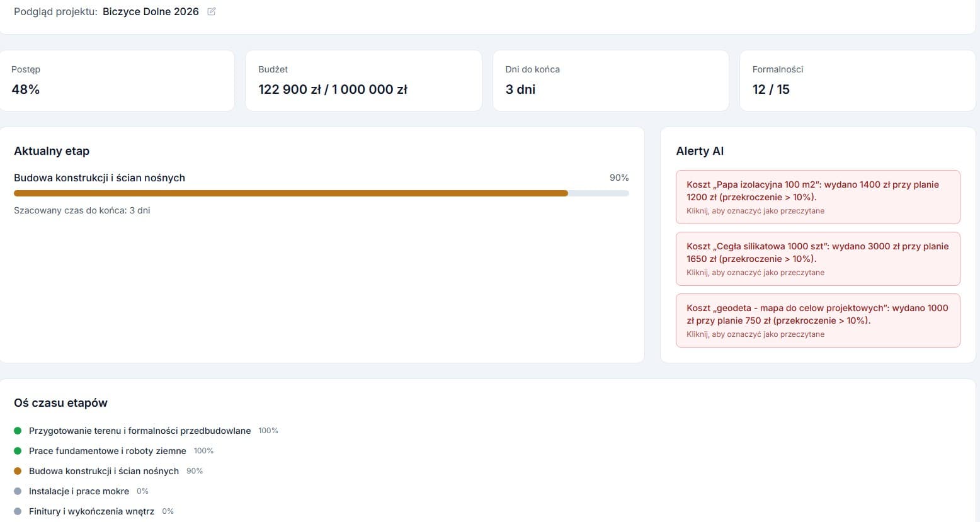Image resolution: width=980 pixels, height=522 pixels.
Task: Click the Oś czasu etapów heading
Action: [x=60, y=403]
